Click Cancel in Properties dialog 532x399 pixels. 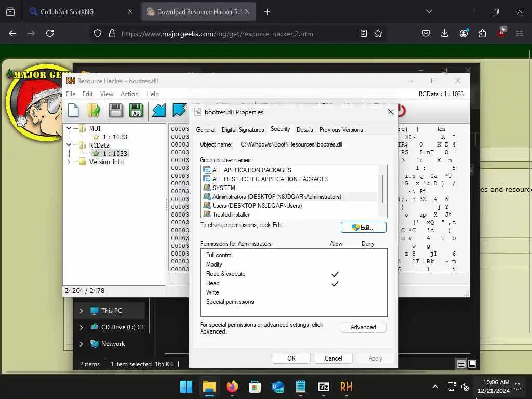[333, 358]
